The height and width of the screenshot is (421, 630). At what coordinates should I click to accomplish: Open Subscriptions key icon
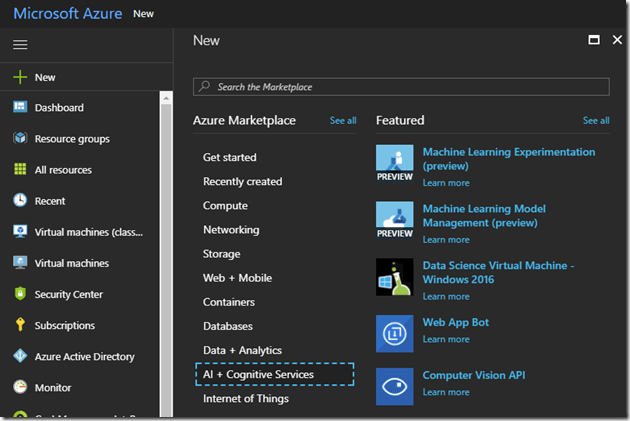pyautogui.click(x=20, y=325)
